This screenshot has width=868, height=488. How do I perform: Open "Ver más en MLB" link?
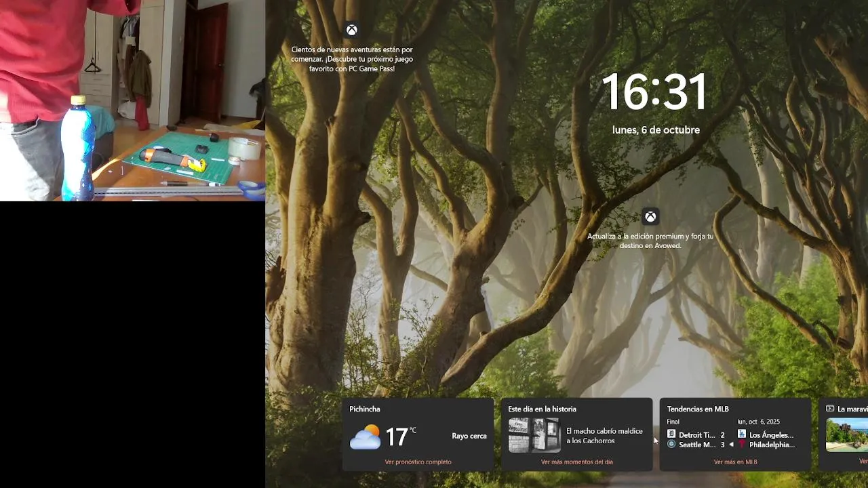pyautogui.click(x=735, y=462)
